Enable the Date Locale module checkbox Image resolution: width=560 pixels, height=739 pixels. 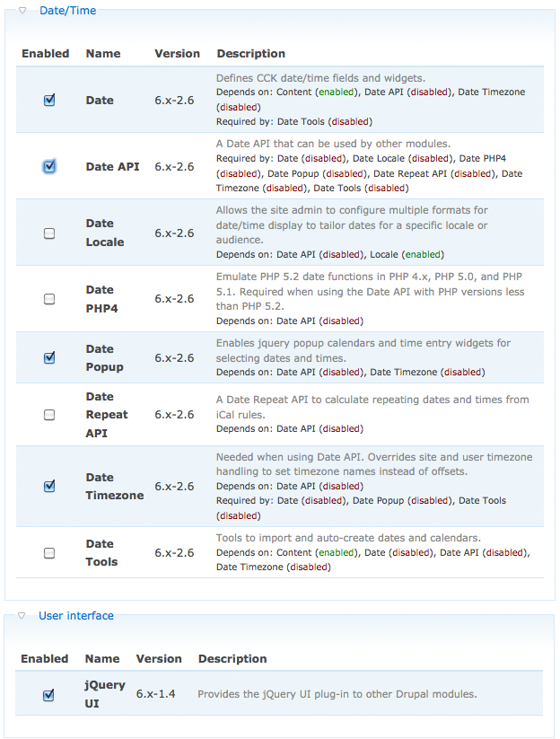click(49, 233)
